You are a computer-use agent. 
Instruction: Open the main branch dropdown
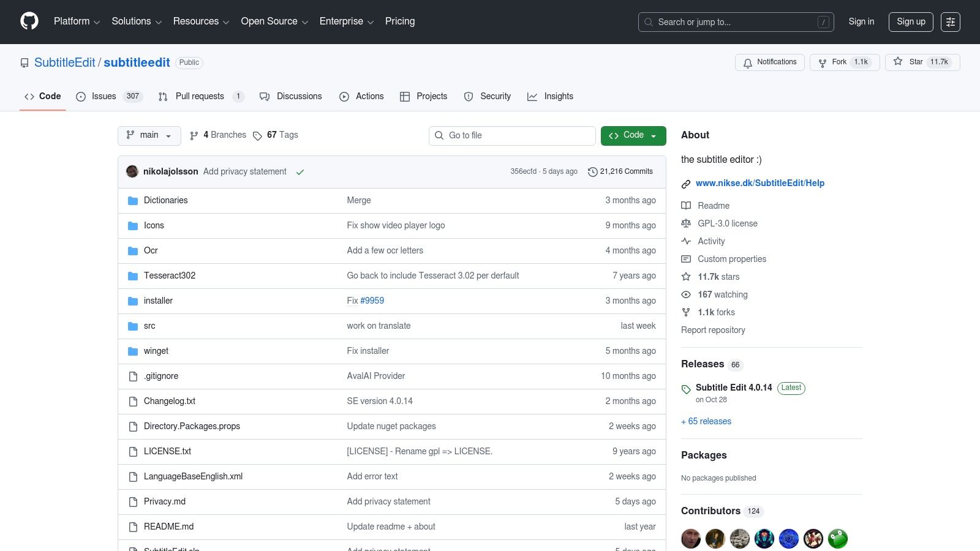(149, 135)
